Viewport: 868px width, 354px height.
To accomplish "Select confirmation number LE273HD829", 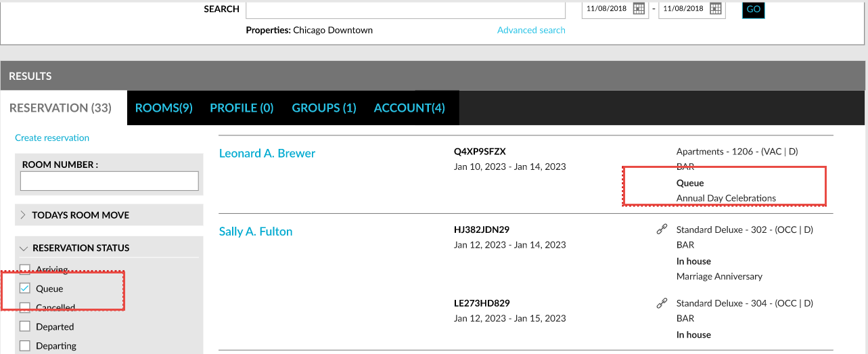I will [x=482, y=303].
